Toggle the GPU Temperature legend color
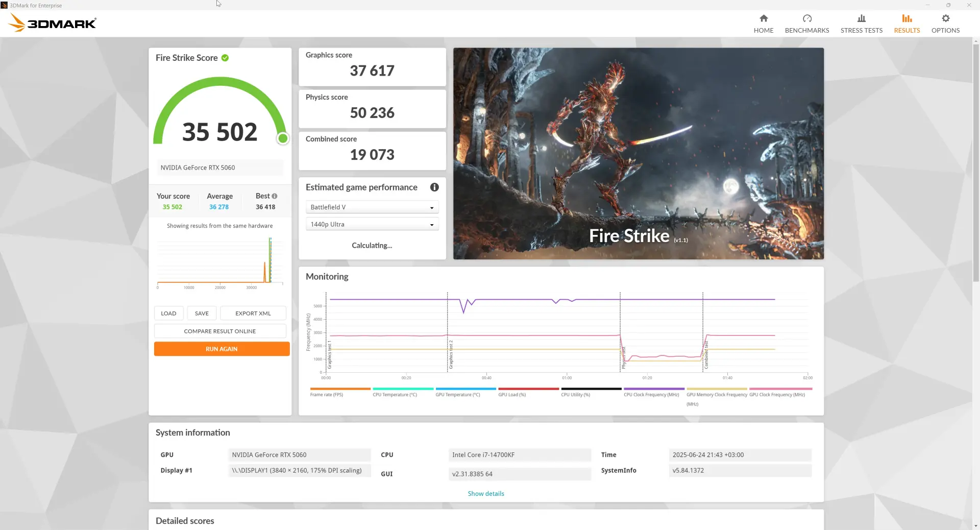Screen dimensions: 980x530 [466, 389]
